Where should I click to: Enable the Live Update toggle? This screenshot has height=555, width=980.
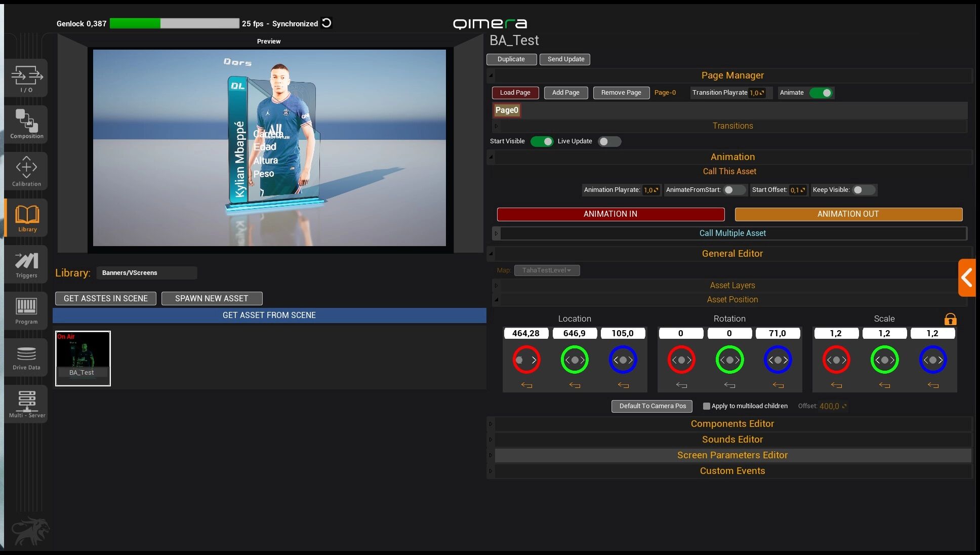609,142
